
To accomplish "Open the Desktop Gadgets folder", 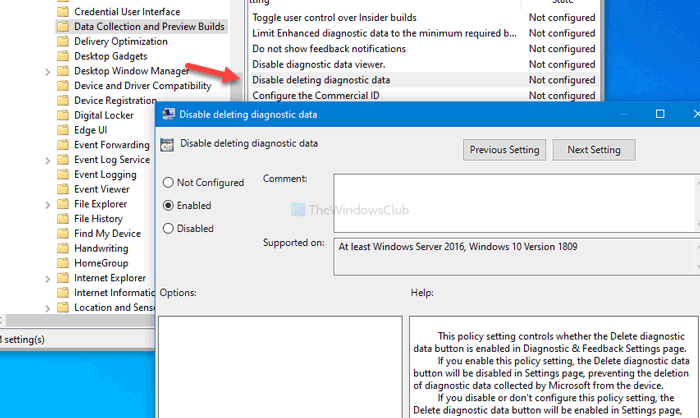I will coord(111,56).
